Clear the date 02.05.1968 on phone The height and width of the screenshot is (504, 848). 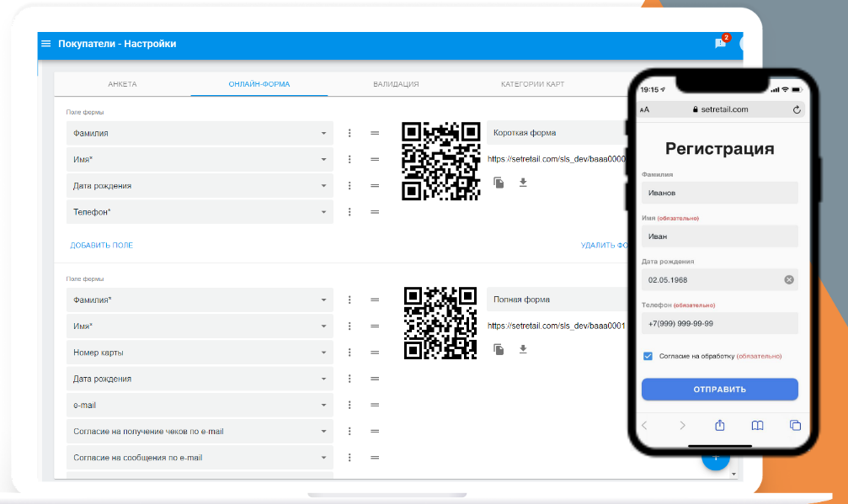tap(789, 279)
